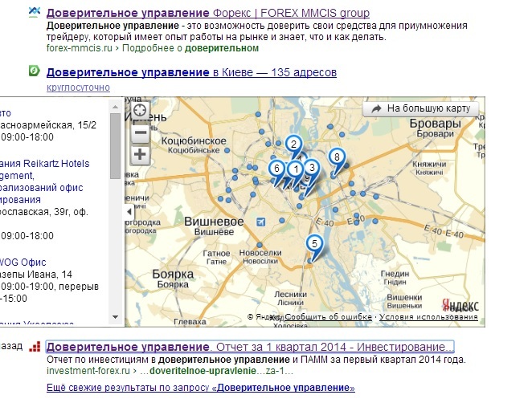Click the 'Гнедин' label on map
This screenshot has width=532, height=403.
395,274
